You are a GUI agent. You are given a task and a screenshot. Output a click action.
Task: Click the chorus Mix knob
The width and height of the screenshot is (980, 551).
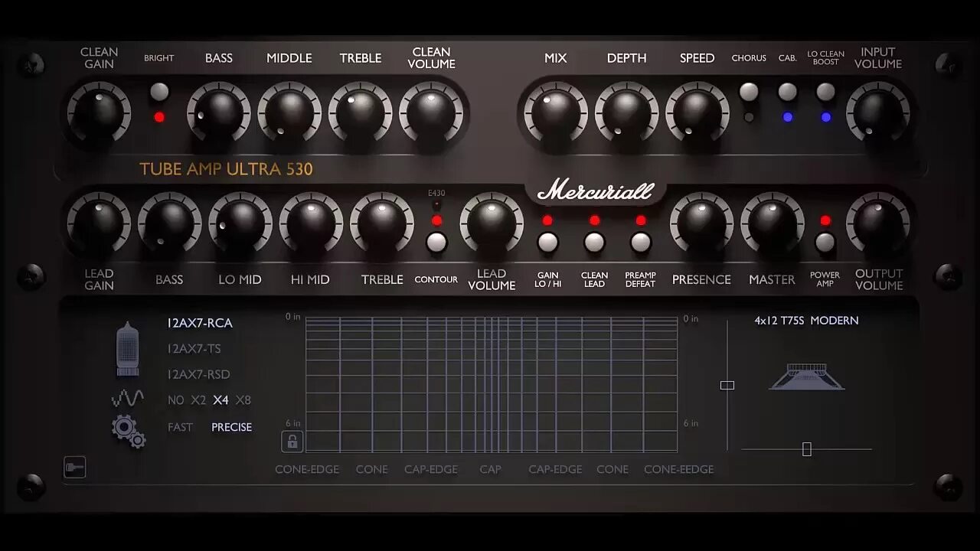click(x=556, y=113)
